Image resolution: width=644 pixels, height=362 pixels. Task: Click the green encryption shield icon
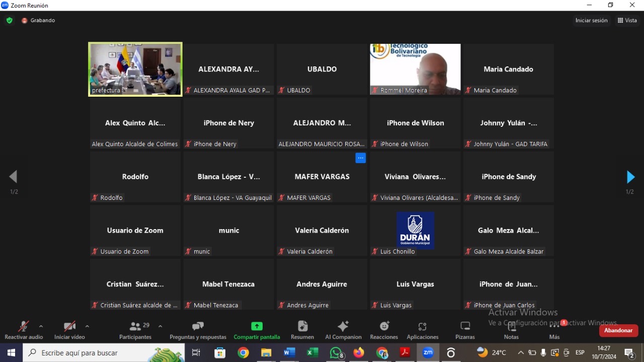pyautogui.click(x=9, y=21)
